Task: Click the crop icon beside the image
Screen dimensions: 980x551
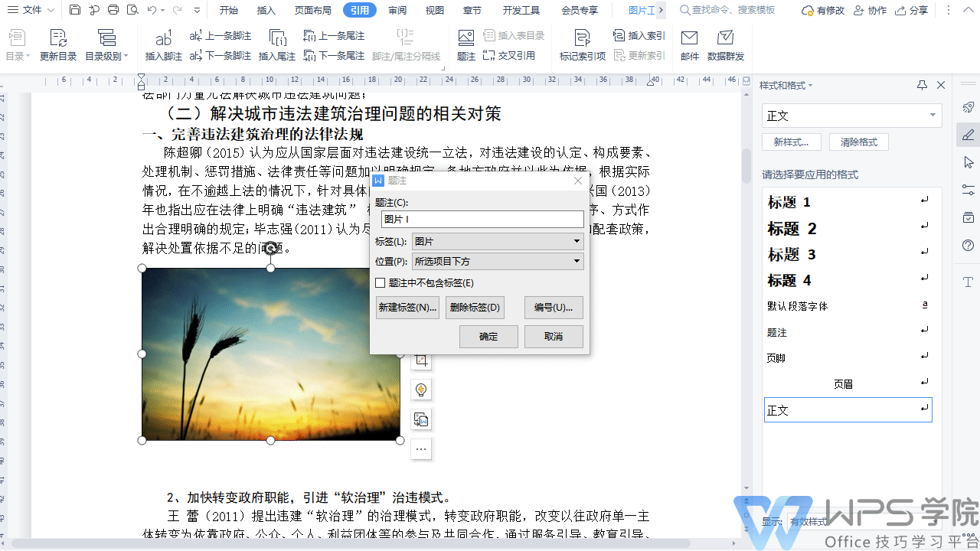Action: coord(421,360)
